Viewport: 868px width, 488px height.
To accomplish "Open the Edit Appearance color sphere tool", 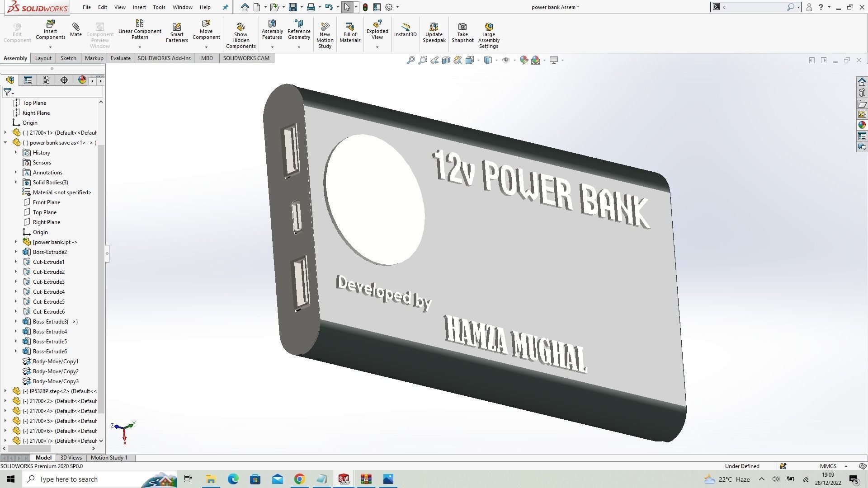I will pos(524,60).
